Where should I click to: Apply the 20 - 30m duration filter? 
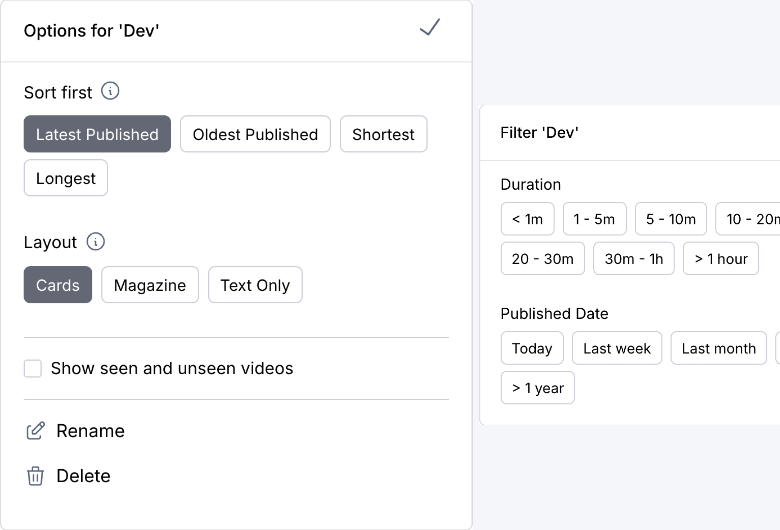(x=542, y=258)
